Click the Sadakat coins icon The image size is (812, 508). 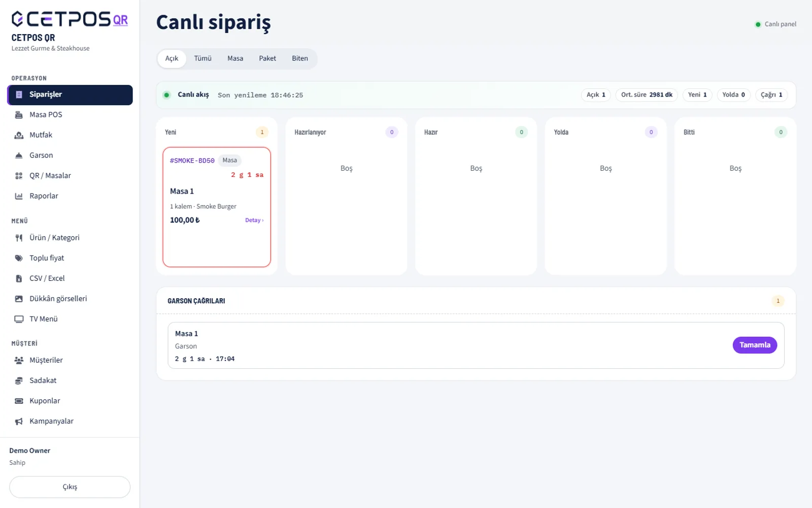19,380
